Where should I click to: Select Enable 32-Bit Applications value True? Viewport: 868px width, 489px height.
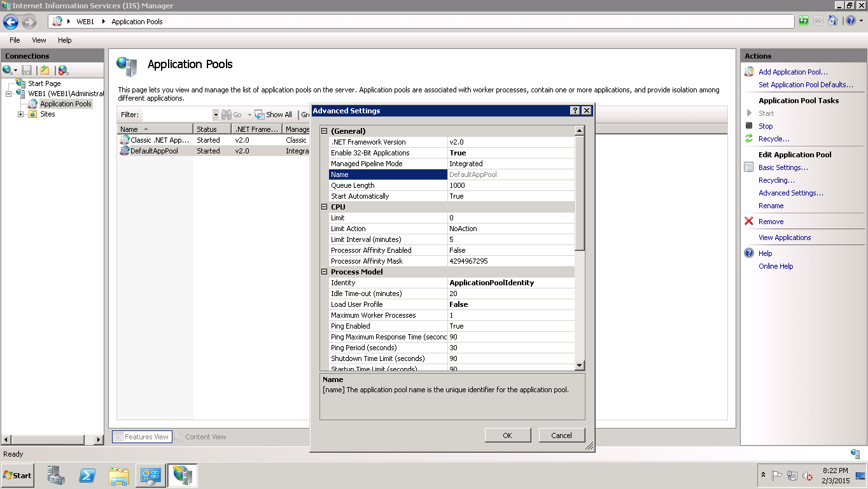click(x=512, y=153)
